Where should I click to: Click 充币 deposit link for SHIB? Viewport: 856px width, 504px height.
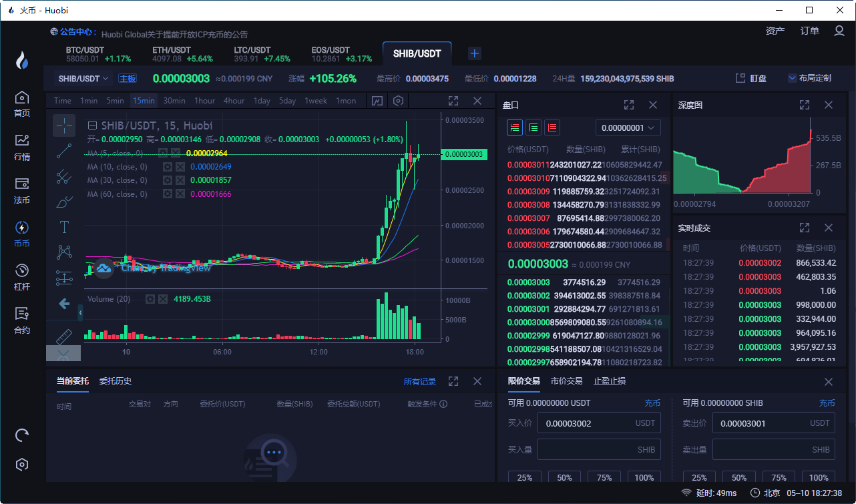pos(827,403)
